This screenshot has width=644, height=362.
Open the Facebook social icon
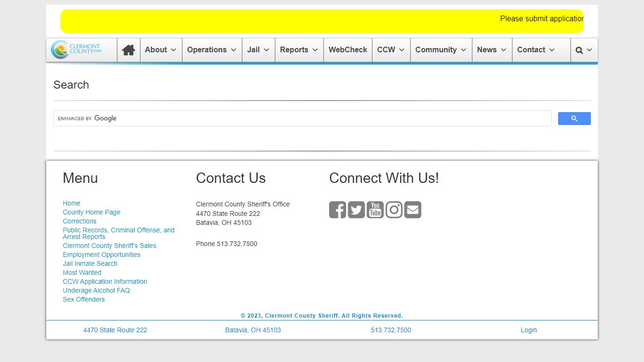point(338,210)
